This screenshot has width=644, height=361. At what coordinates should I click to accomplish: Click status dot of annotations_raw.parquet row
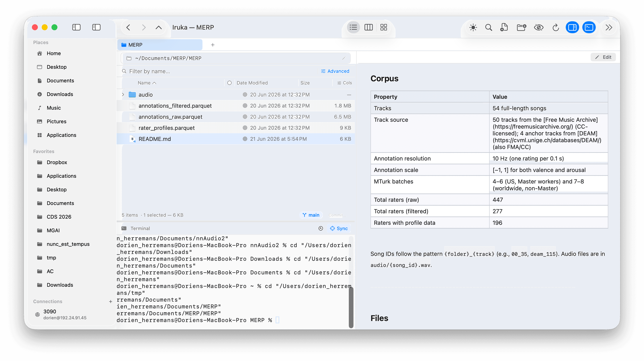(x=245, y=117)
